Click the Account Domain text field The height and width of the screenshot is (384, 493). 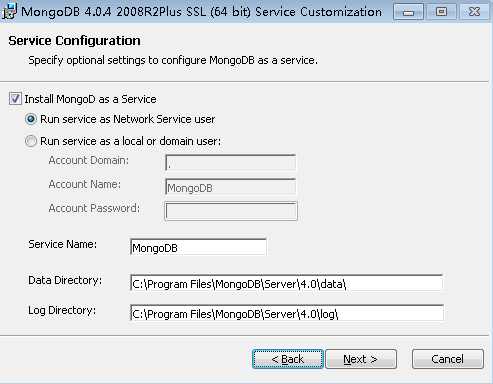tap(230, 163)
